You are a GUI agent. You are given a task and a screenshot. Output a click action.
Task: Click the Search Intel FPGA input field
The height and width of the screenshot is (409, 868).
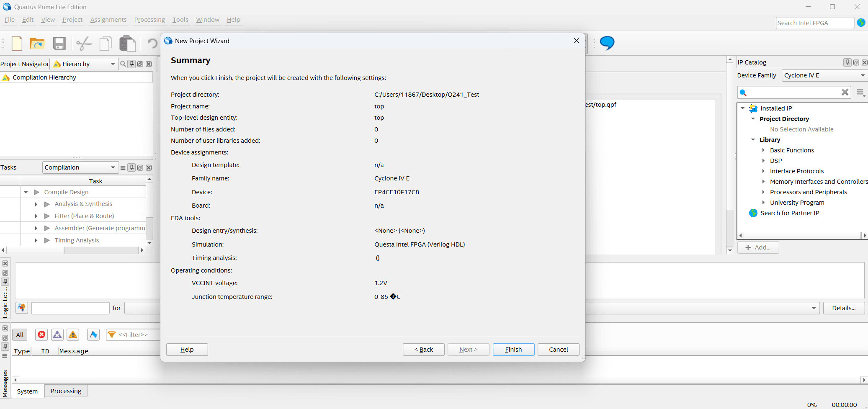click(814, 23)
